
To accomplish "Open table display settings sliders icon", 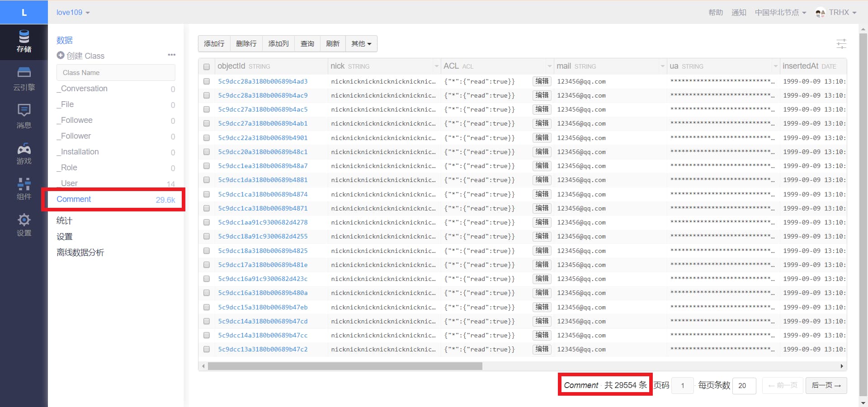I will point(841,44).
